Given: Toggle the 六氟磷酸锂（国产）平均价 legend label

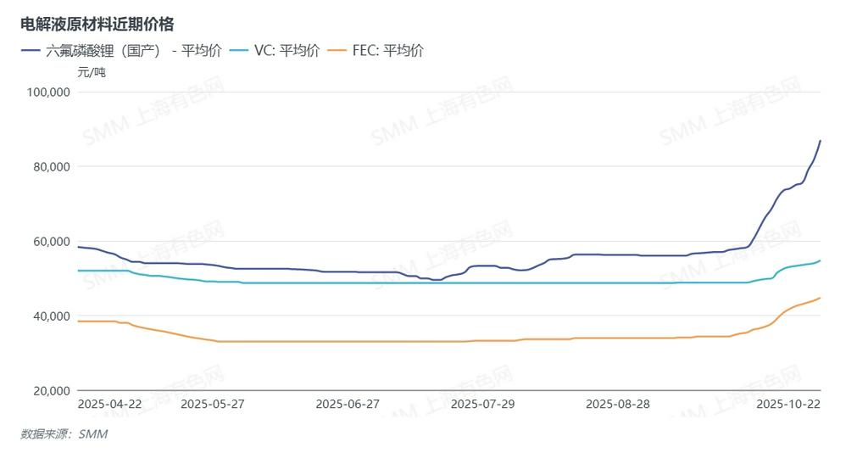Looking at the screenshot, I should (x=136, y=50).
